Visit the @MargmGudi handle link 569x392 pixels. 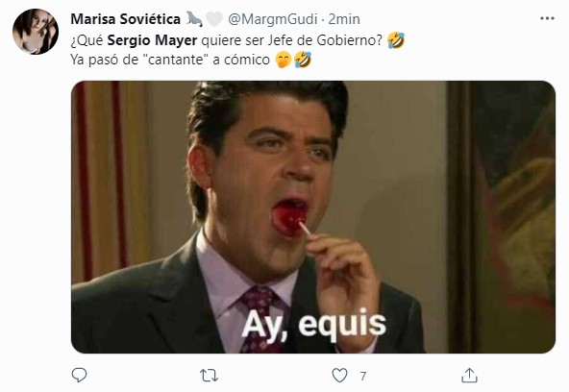(273, 19)
